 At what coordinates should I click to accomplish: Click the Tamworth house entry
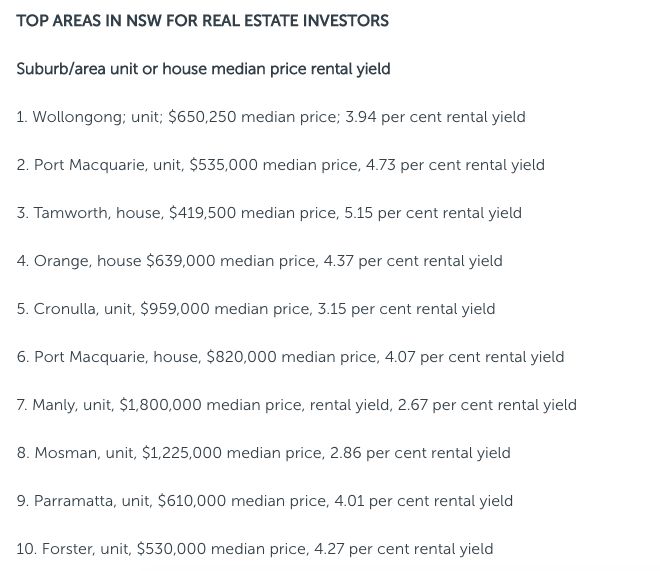coord(269,213)
